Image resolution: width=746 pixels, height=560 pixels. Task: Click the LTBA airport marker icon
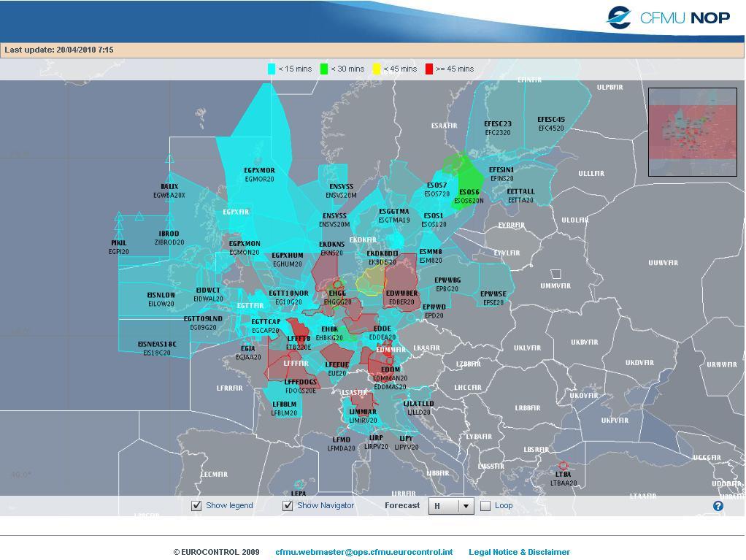click(564, 465)
